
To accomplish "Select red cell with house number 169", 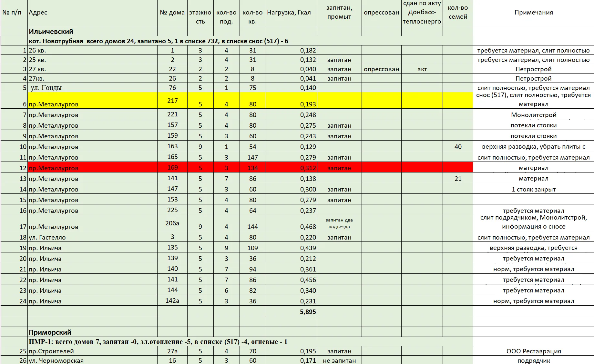I will tap(172, 167).
